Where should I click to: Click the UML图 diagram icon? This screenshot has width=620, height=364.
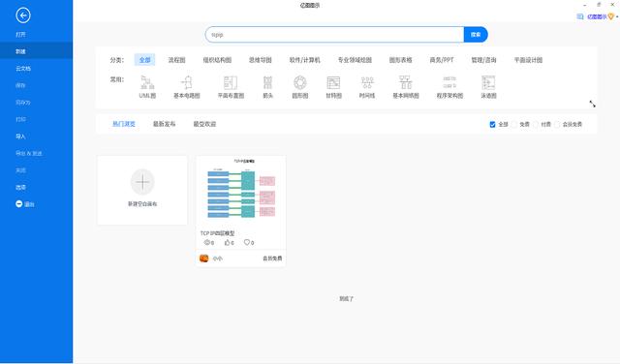point(147,83)
